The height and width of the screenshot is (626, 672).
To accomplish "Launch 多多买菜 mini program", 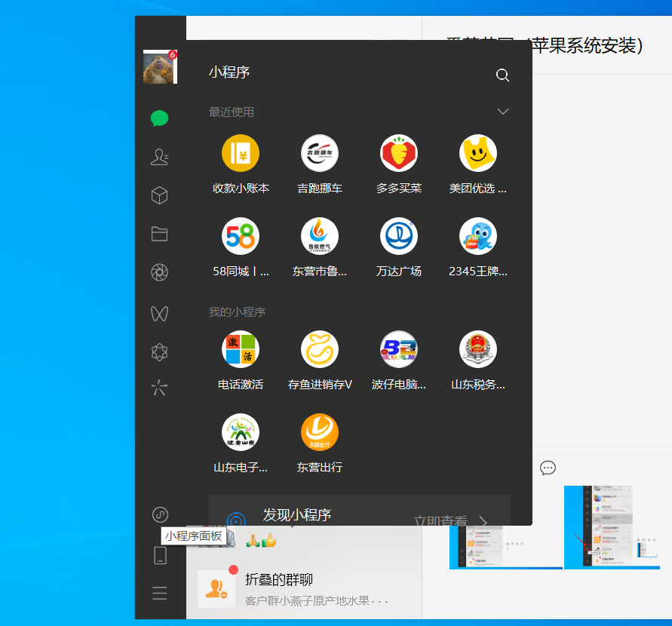I will (399, 164).
